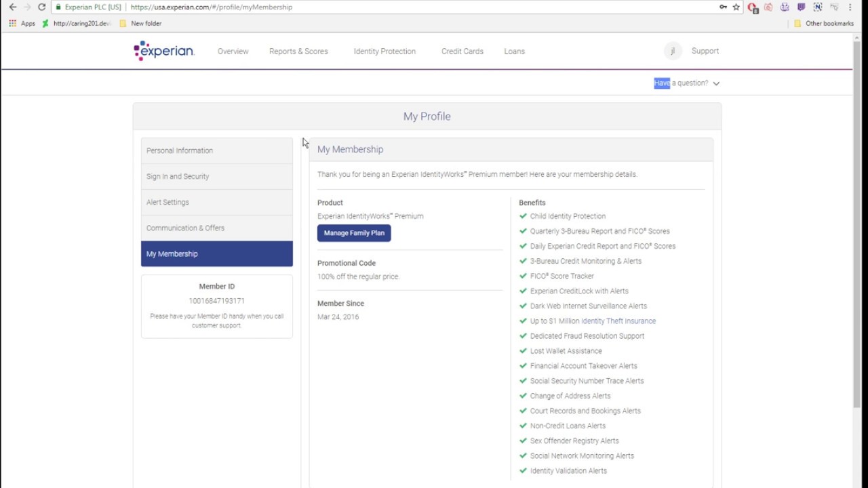Image resolution: width=868 pixels, height=488 pixels.
Task: Select the Identity Protection nav item
Action: click(x=384, y=51)
